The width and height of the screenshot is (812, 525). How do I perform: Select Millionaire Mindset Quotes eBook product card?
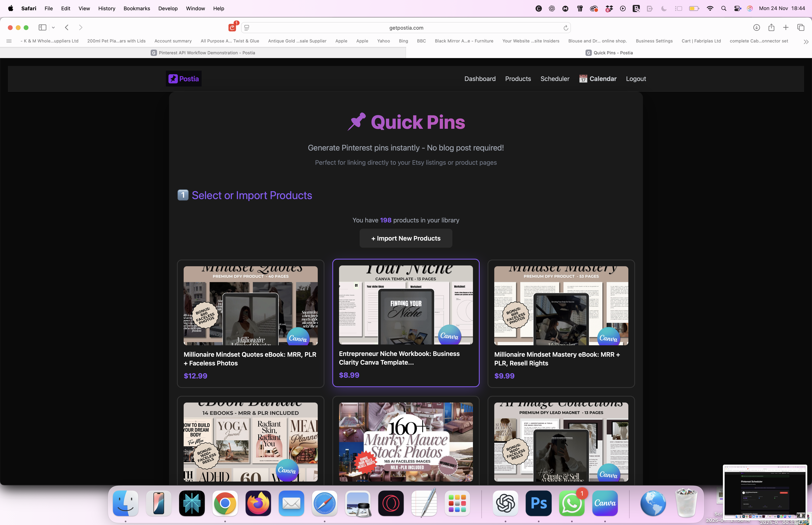pyautogui.click(x=250, y=324)
